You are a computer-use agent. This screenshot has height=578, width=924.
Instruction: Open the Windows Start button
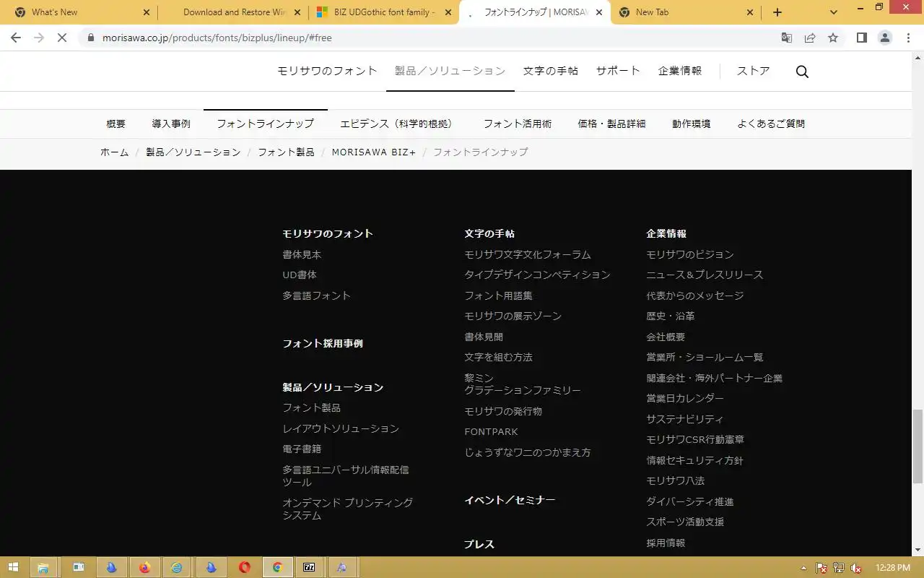click(x=12, y=568)
